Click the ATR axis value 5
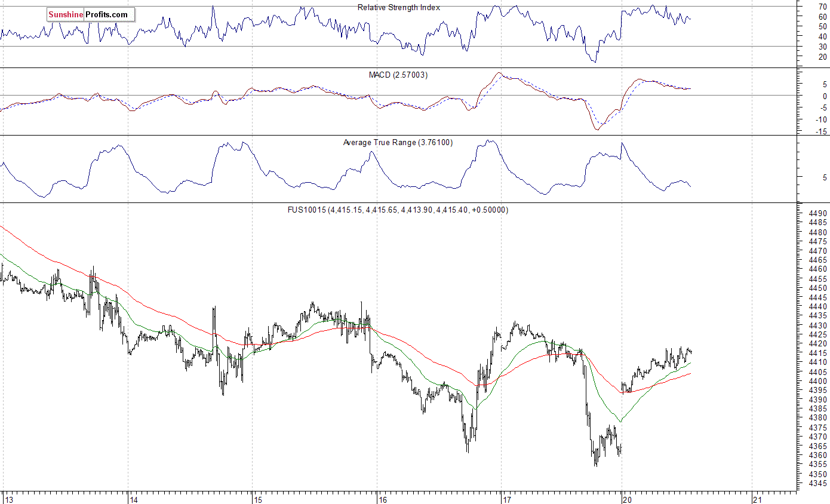This screenshot has width=830, height=504. (x=825, y=177)
